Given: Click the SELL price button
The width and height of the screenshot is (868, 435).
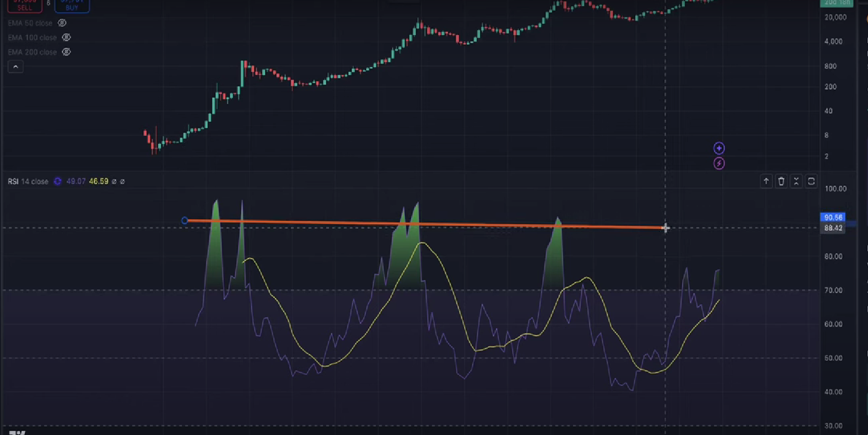Looking at the screenshot, I should pos(25,5).
